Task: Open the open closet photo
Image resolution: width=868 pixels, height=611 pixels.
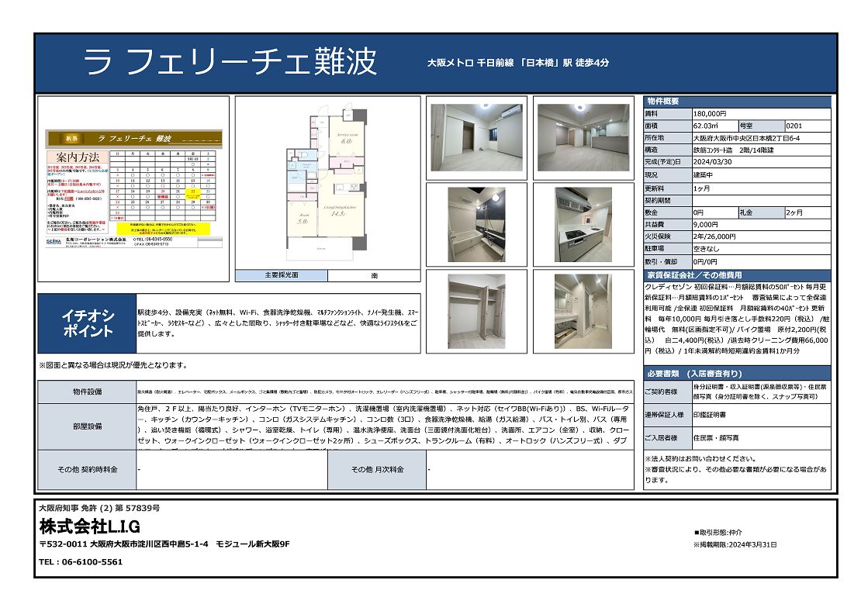Action: 476,312
